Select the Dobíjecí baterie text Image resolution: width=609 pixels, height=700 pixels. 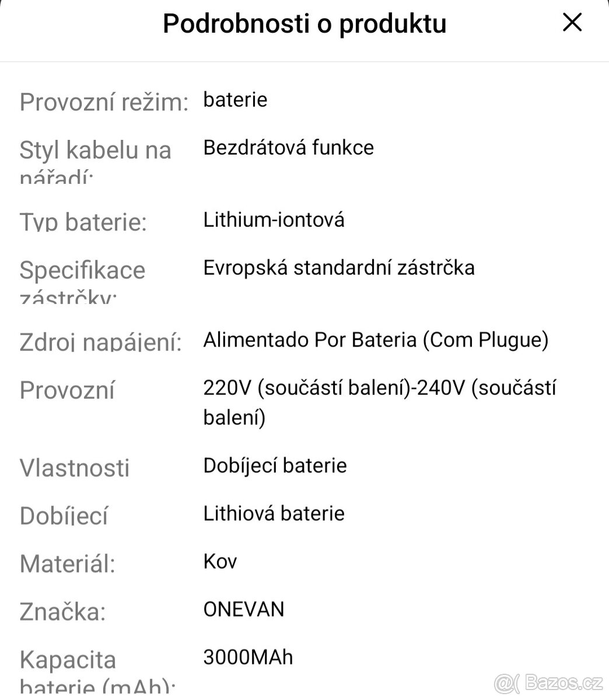(x=275, y=465)
